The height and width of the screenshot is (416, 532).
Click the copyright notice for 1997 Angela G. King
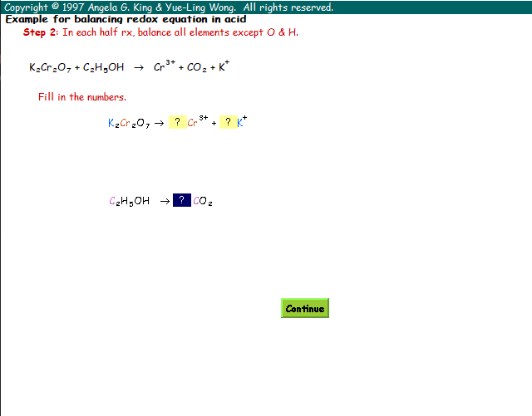[x=169, y=7]
